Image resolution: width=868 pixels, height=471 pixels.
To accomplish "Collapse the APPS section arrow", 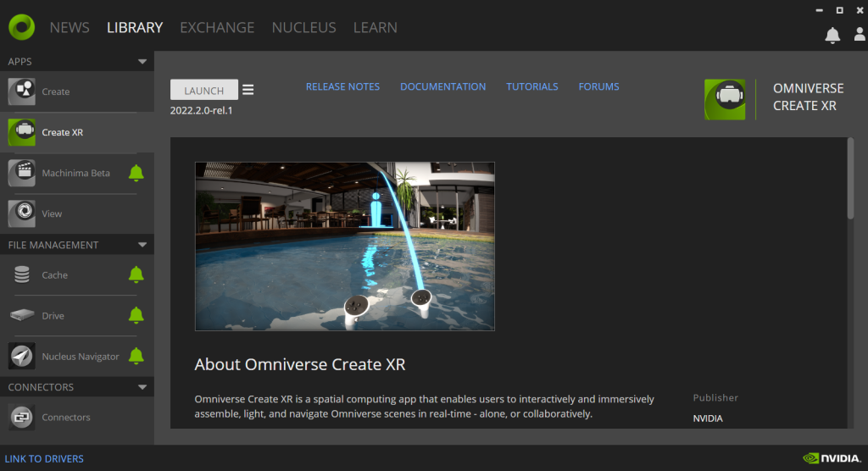I will pyautogui.click(x=142, y=62).
